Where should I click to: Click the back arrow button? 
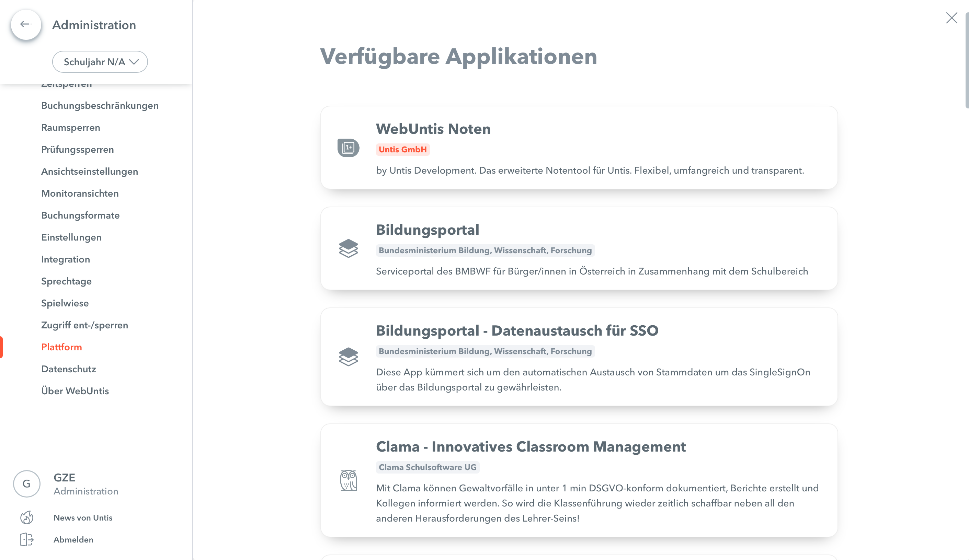(x=26, y=25)
